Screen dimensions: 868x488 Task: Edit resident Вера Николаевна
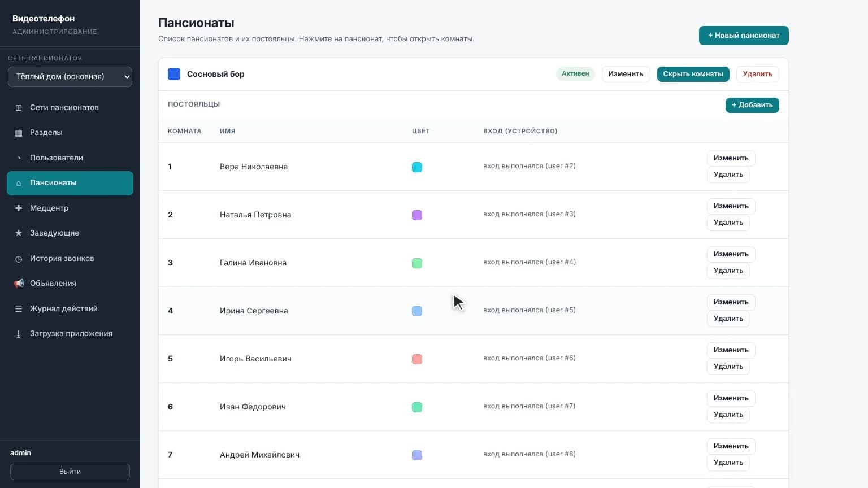[x=731, y=158]
